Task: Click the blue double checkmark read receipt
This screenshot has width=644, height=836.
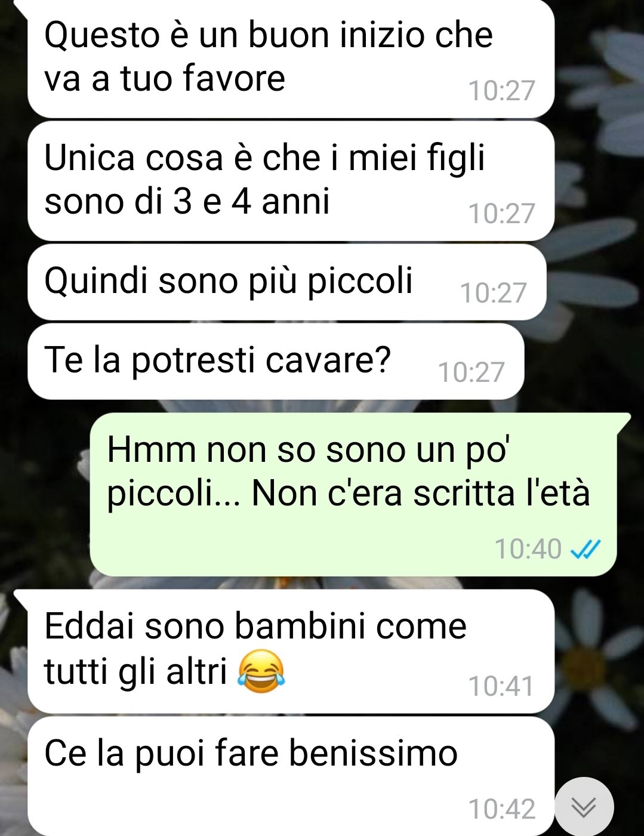Action: point(586,549)
